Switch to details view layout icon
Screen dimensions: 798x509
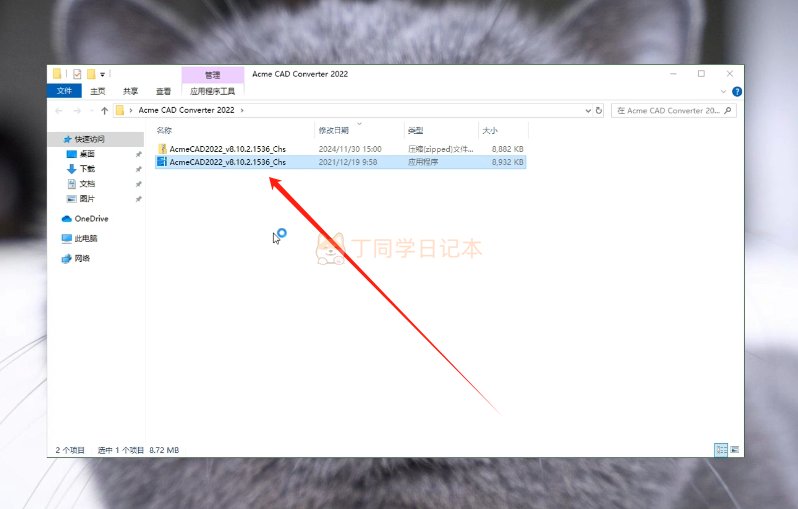721,450
